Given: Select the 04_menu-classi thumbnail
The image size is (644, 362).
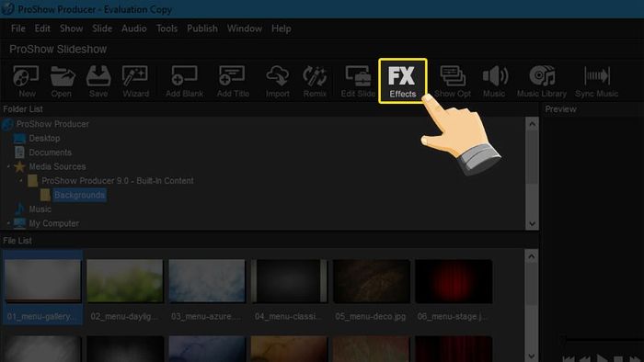Looking at the screenshot, I should [x=289, y=281].
